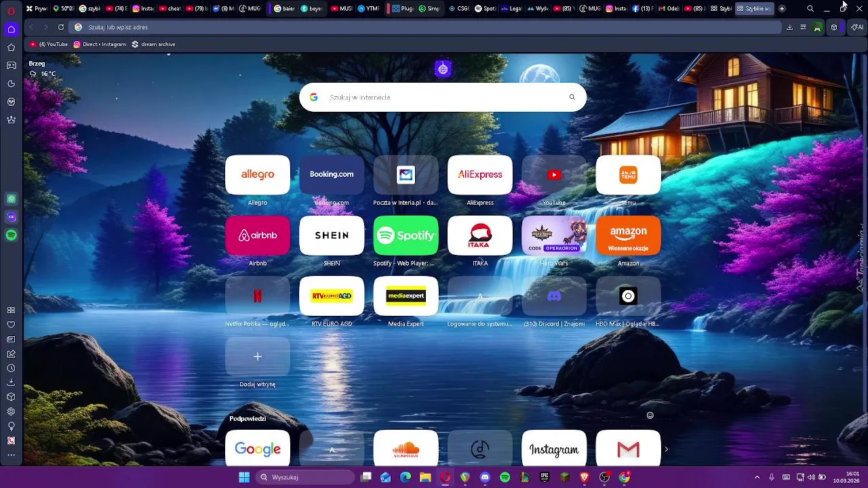The image size is (868, 488).
Task: Open the HBO Max speed dial tile
Action: click(x=628, y=296)
